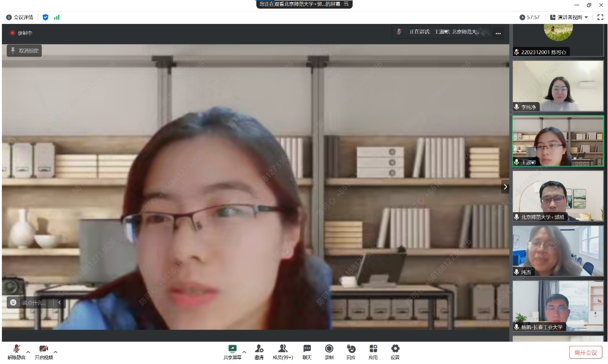Open 会议详情 meeting details
The image size is (608, 364).
point(20,17)
